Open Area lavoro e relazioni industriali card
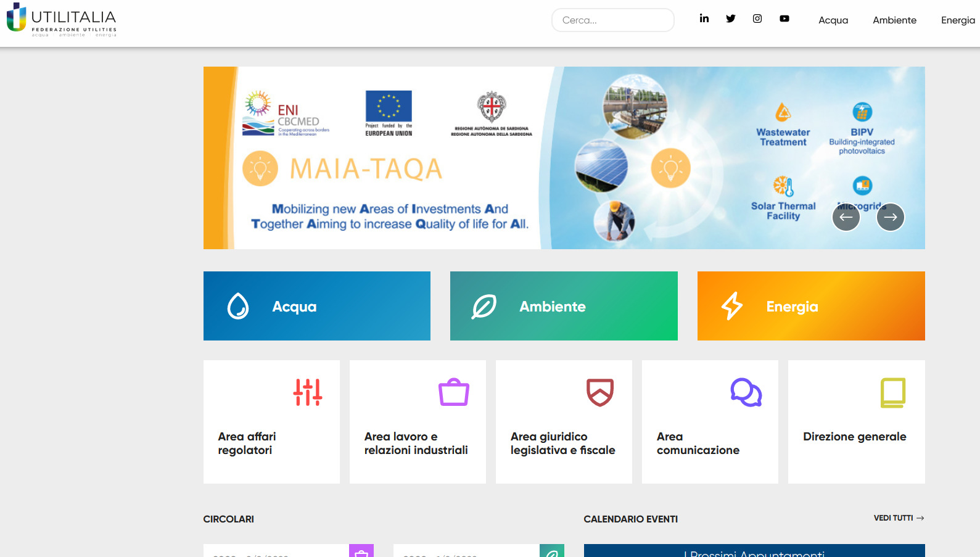 pos(418,422)
